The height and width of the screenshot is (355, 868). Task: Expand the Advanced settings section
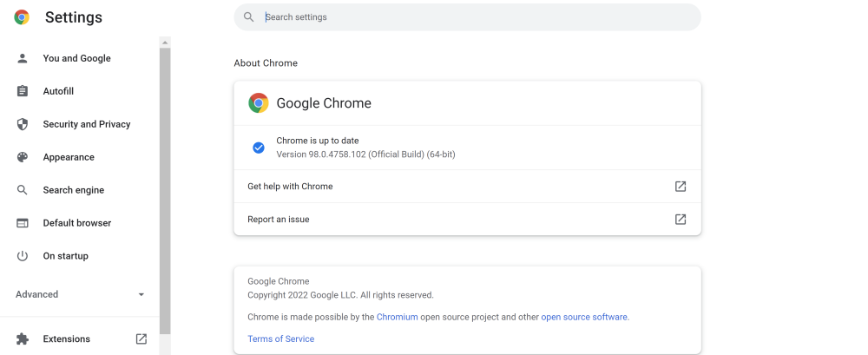[37, 294]
